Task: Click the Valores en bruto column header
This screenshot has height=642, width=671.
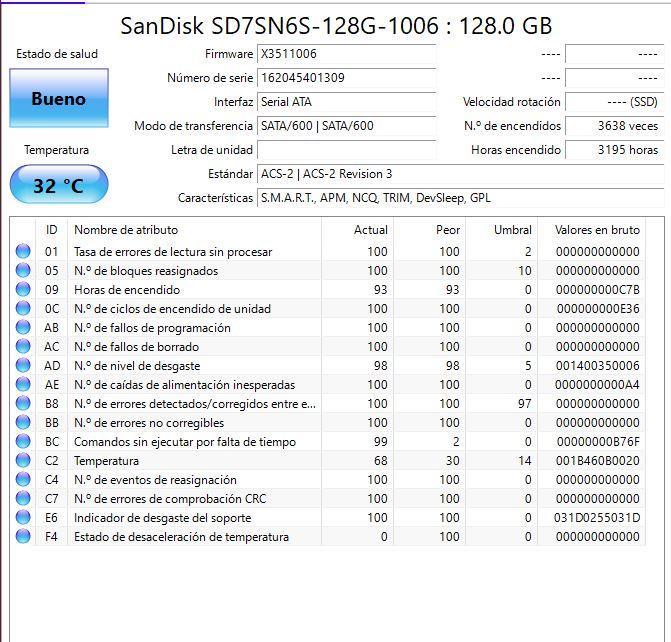Action: coord(591,230)
